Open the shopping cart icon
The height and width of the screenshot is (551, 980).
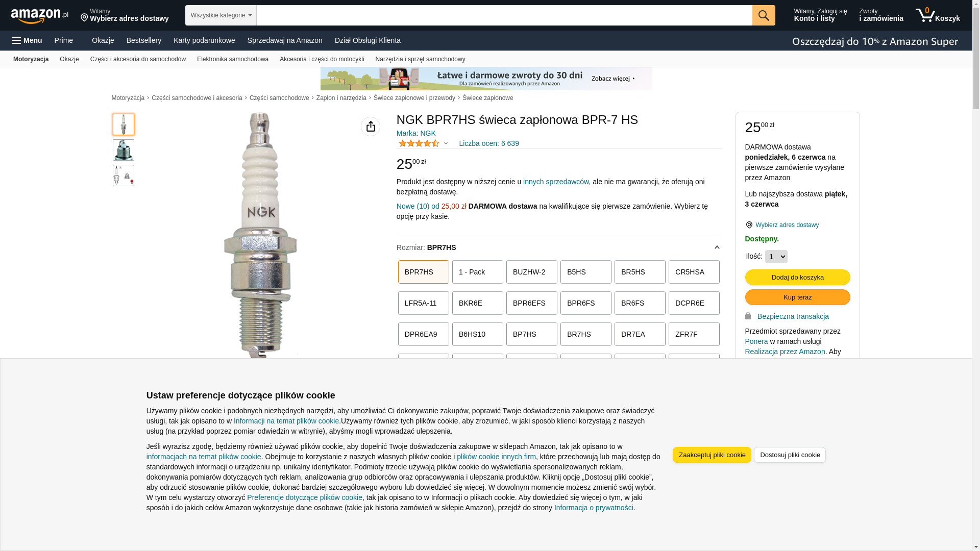click(x=926, y=15)
